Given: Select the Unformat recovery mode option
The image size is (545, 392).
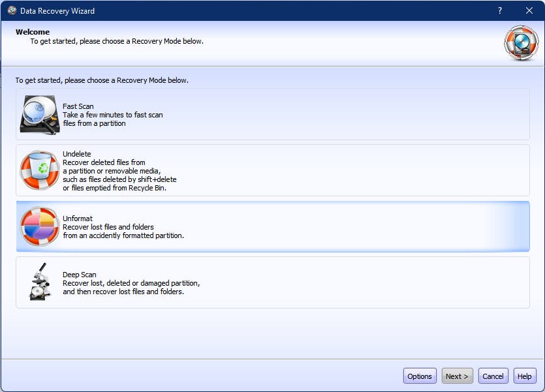Looking at the screenshot, I should point(272,226).
